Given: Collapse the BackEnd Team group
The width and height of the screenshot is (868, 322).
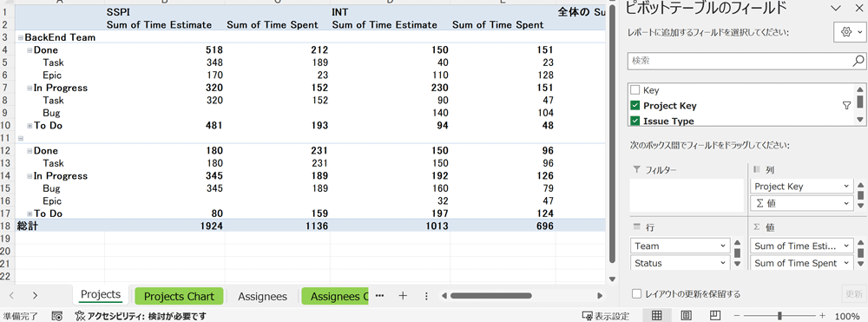Looking at the screenshot, I should [21, 38].
